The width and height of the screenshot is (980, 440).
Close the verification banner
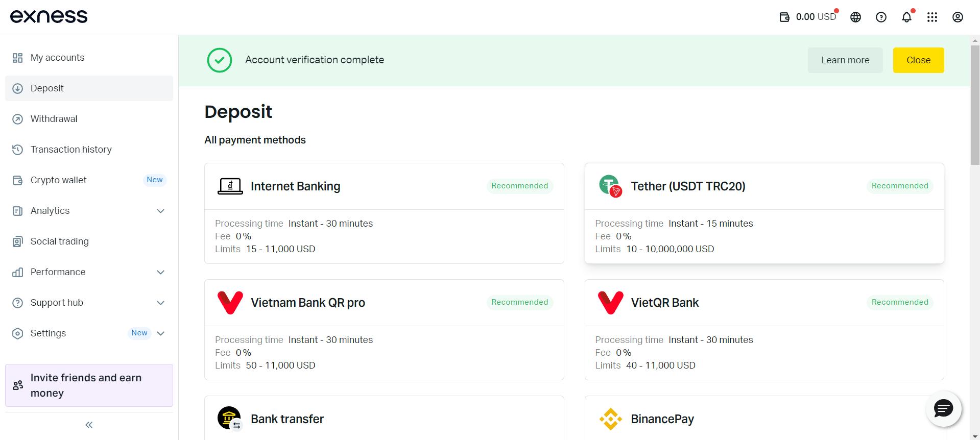point(918,60)
